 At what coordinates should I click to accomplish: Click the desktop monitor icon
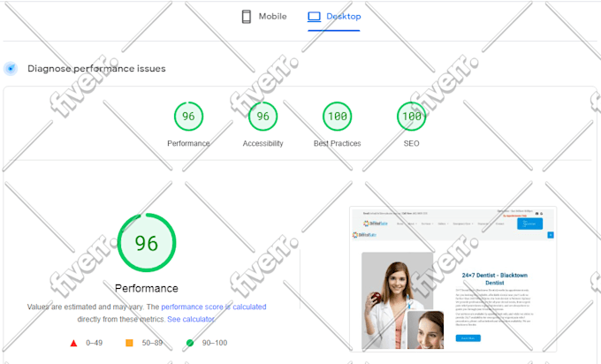(x=315, y=17)
